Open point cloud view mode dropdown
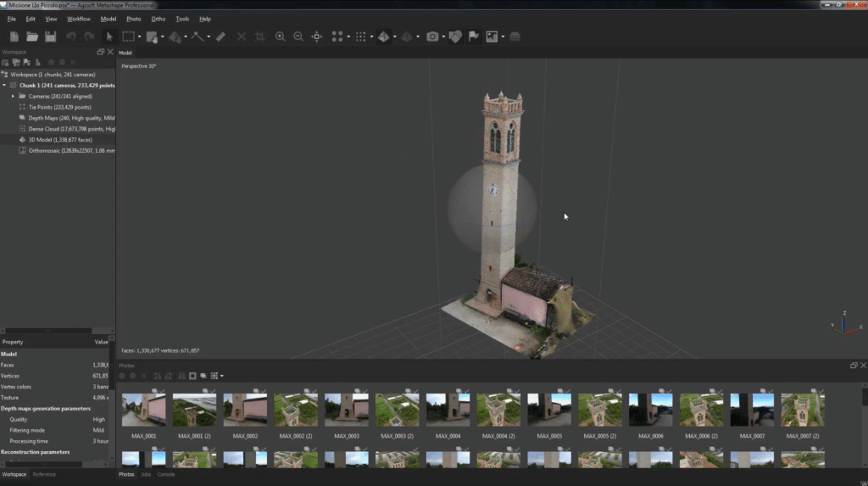This screenshot has width=868, height=486. pyautogui.click(x=348, y=37)
